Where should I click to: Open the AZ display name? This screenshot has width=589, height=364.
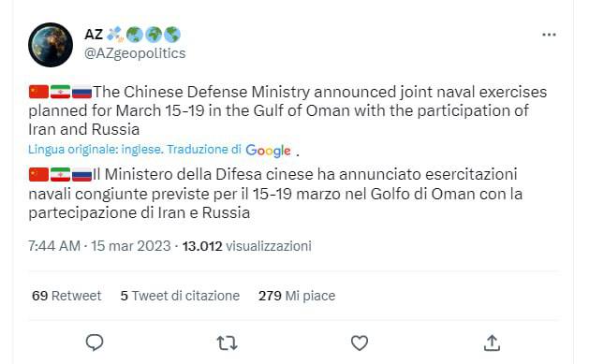tap(94, 35)
